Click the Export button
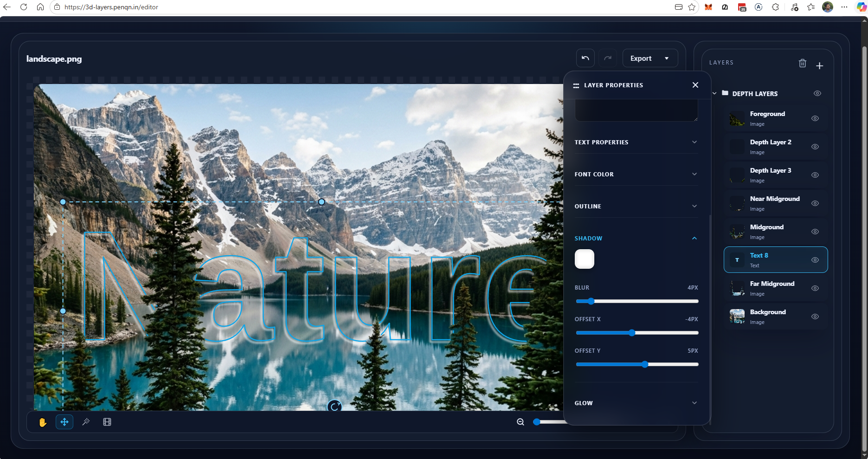 (641, 58)
